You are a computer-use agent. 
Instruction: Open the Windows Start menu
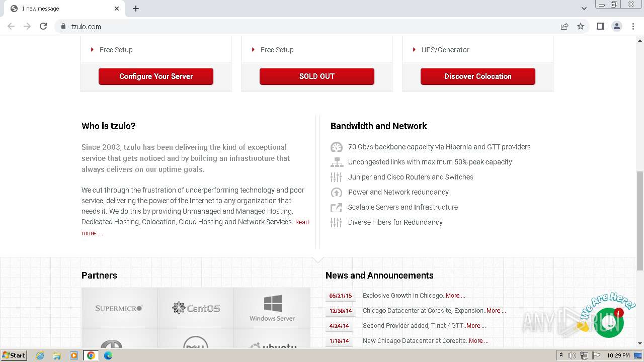14,355
